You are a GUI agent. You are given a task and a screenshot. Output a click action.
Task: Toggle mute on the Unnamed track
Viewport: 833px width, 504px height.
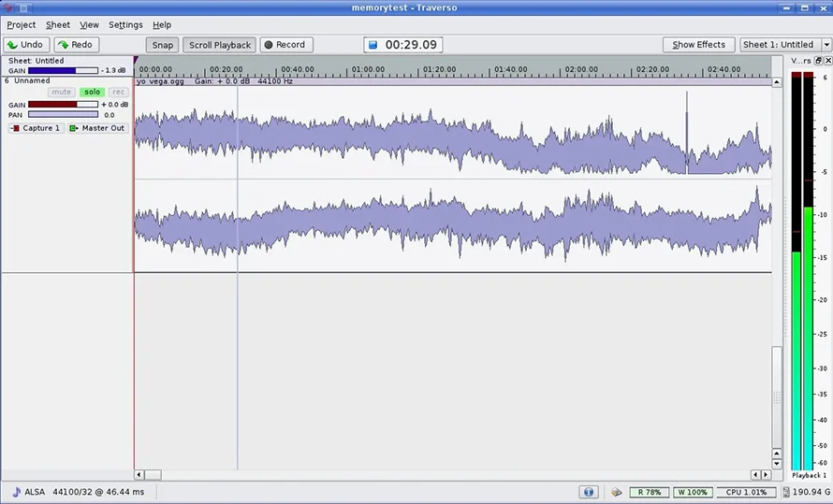(x=62, y=93)
